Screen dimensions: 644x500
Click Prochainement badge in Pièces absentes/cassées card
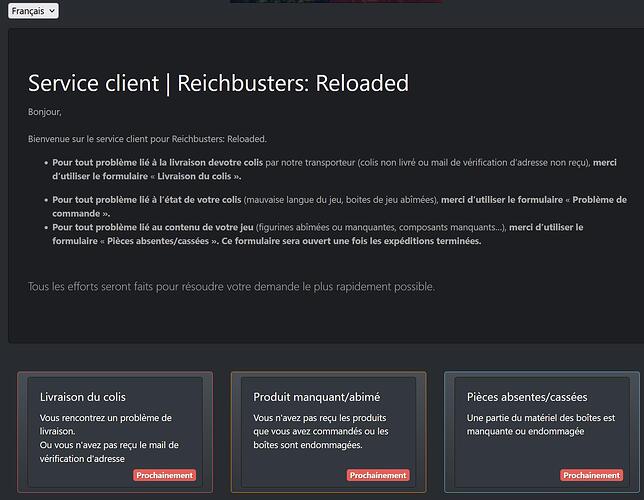click(x=591, y=475)
